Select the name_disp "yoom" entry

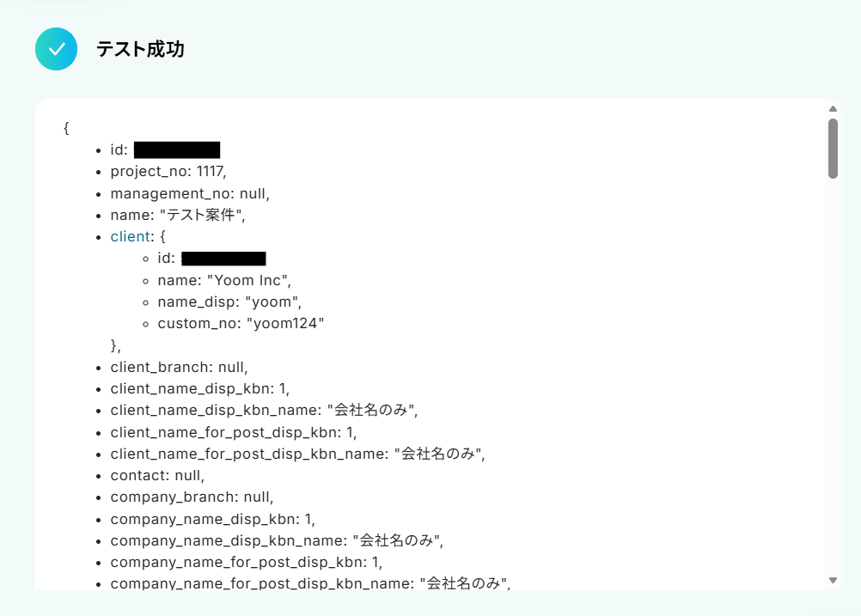pyautogui.click(x=229, y=302)
